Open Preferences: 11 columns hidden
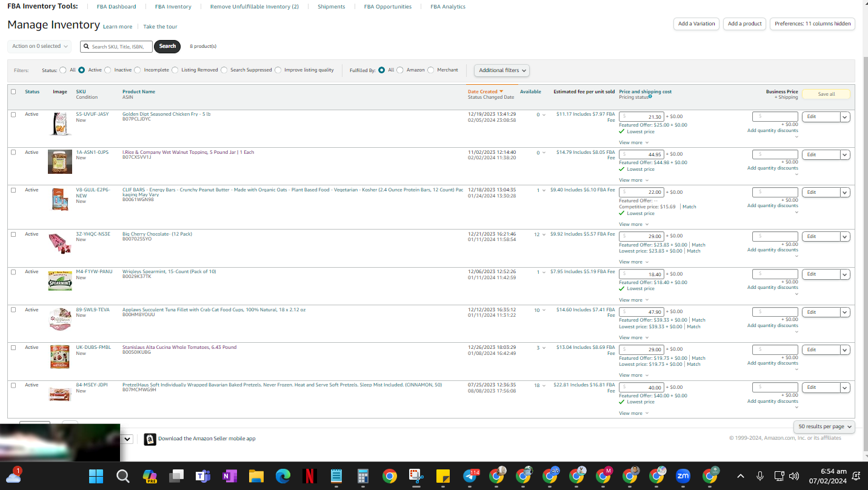868x490 pixels. [812, 24]
